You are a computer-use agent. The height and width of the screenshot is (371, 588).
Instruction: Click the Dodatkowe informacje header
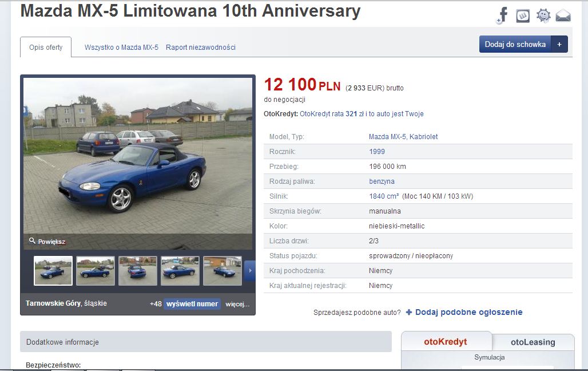point(206,342)
